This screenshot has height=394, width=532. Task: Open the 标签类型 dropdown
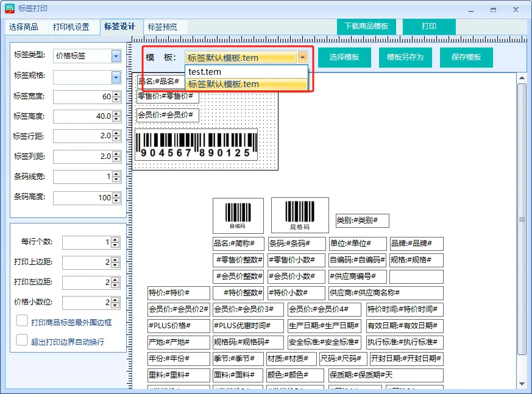[116, 56]
